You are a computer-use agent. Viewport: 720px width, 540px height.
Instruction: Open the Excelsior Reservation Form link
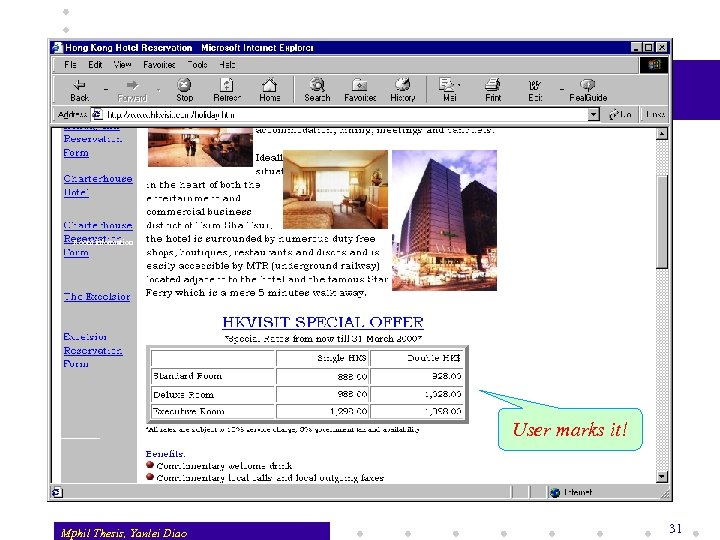93,350
